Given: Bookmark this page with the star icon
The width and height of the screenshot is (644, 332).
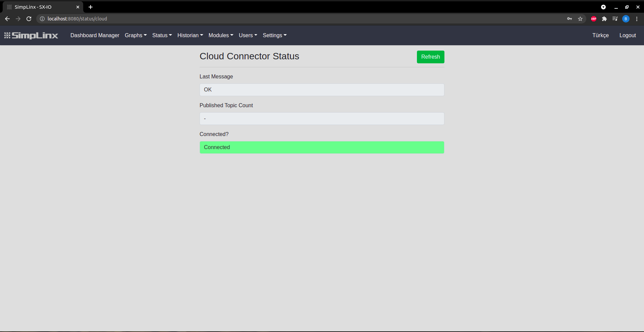Looking at the screenshot, I should 580,19.
